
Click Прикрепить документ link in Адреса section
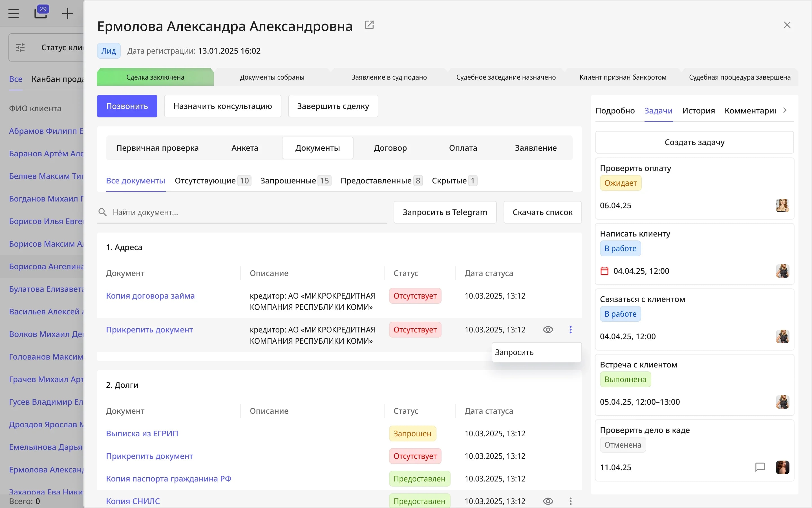tap(149, 330)
